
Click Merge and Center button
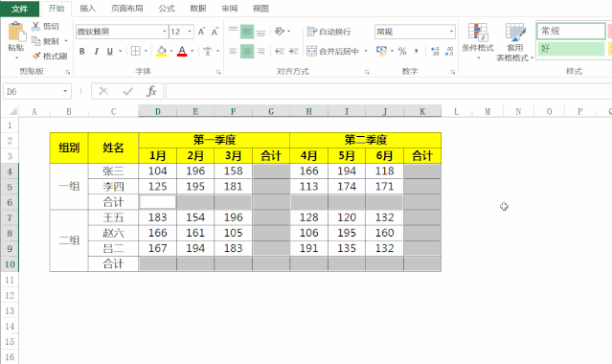pyautogui.click(x=332, y=51)
